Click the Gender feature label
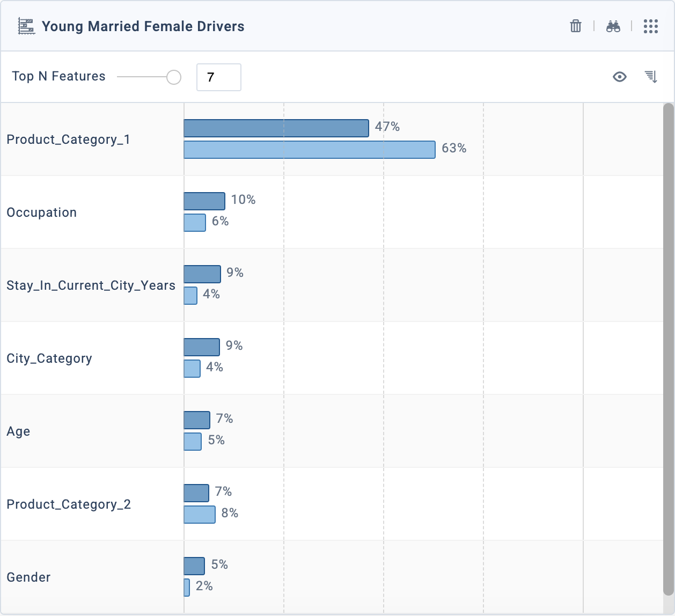This screenshot has height=616, width=675. 28,577
